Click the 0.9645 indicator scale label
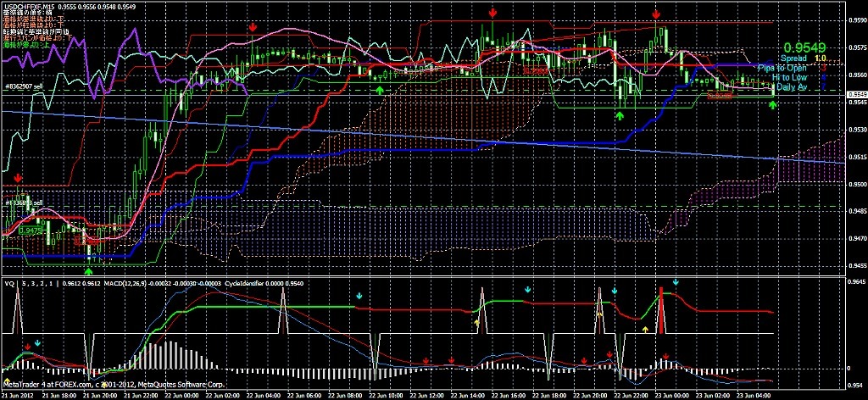The width and height of the screenshot is (868, 400). pos(856,281)
